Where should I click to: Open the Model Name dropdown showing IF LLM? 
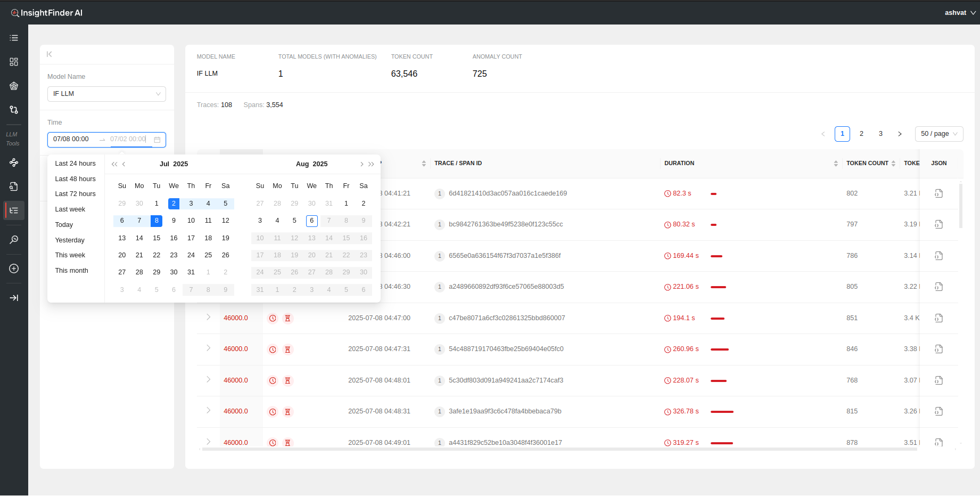[106, 94]
